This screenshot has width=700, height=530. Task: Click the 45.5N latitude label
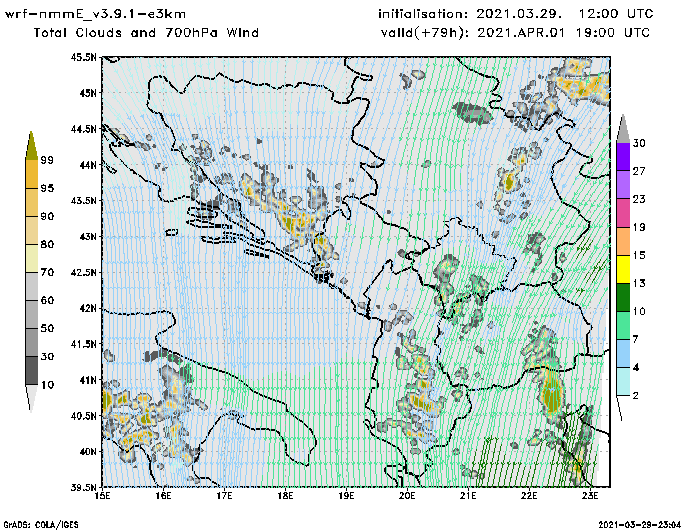click(83, 57)
